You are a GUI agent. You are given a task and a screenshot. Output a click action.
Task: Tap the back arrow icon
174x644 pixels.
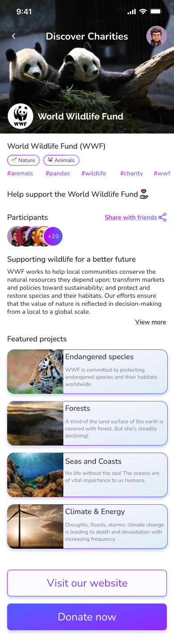[x=14, y=36]
